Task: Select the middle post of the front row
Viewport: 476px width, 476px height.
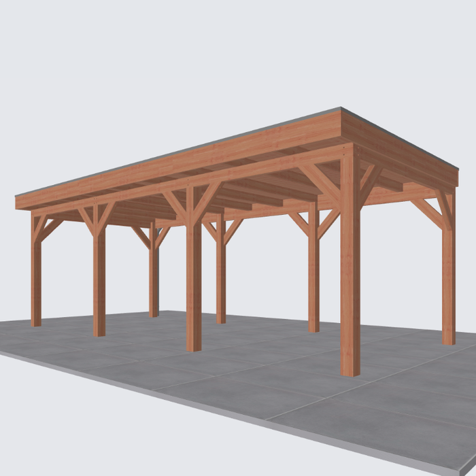Action: pos(194,286)
